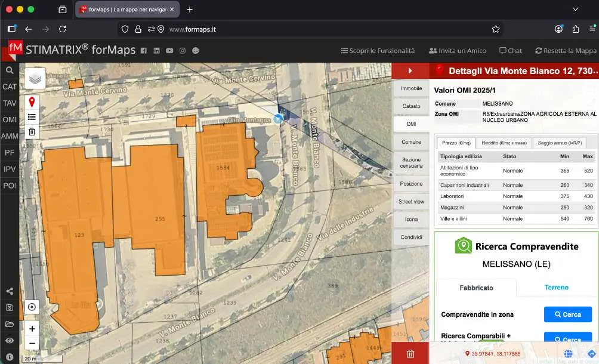Click the red location pin tool
Image resolution: width=599 pixels, height=364 pixels.
[32, 102]
